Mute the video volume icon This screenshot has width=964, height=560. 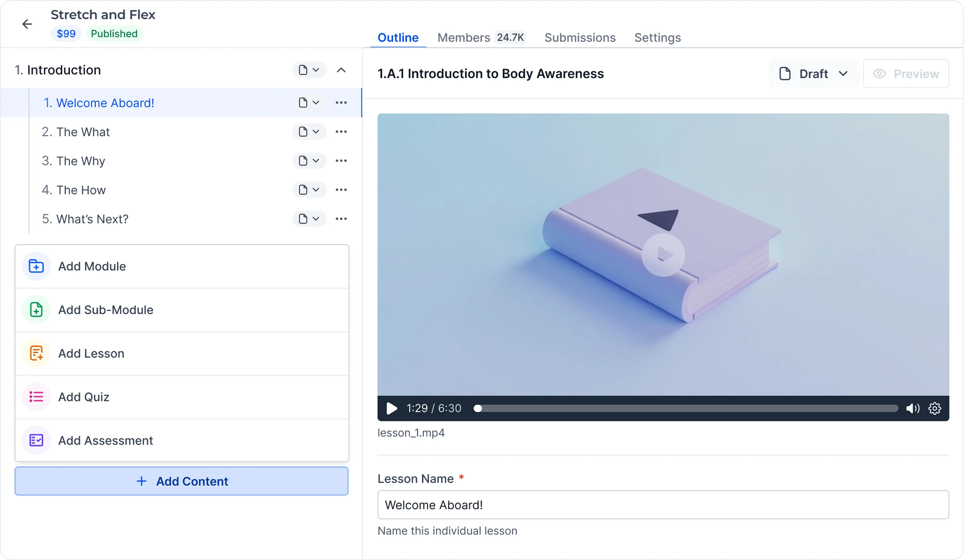[912, 409]
